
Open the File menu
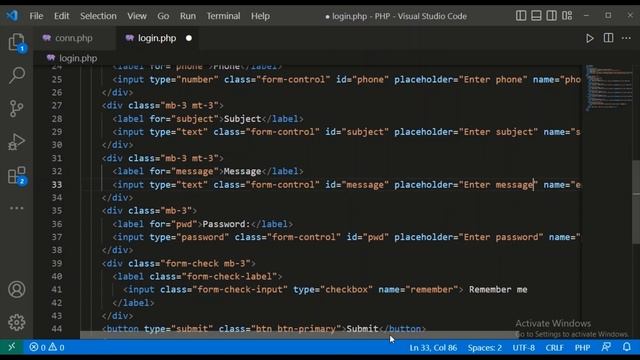[36, 16]
